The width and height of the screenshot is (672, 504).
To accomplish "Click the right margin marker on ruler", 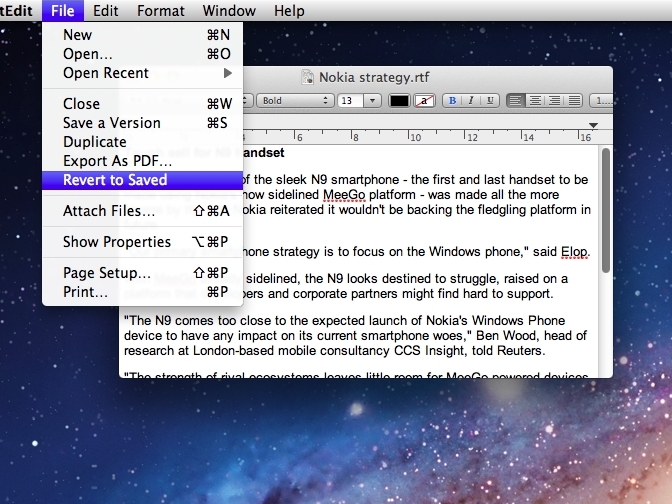I will tap(593, 125).
